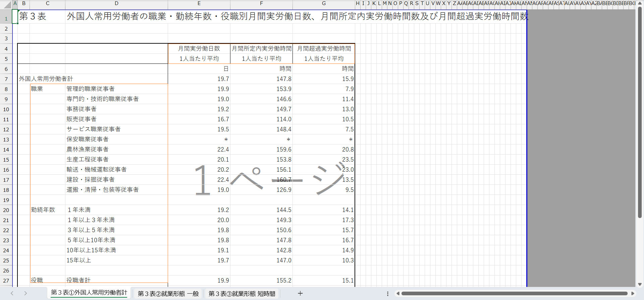Screen dimensions: 644x300
Task: Click the previous sheet navigation arrow
Action: [12, 293]
